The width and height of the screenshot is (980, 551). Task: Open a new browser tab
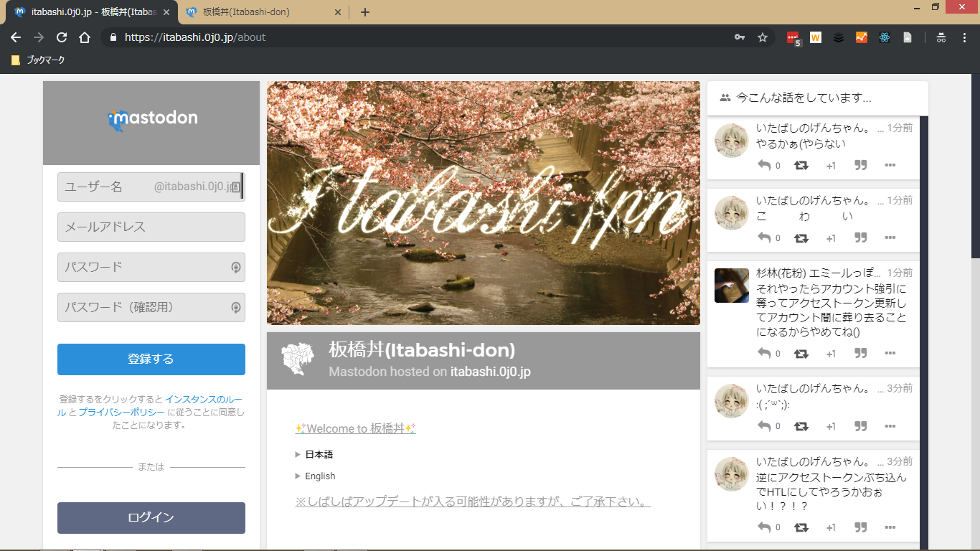coord(365,12)
